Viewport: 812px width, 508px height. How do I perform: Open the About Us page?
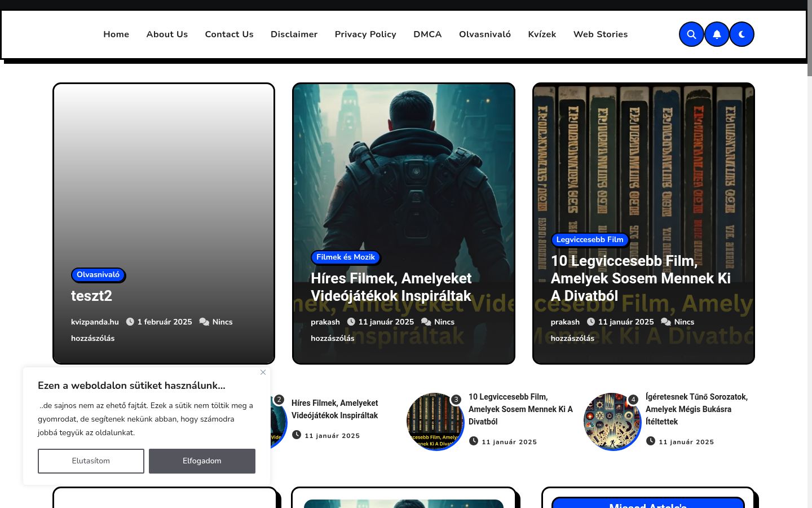pyautogui.click(x=167, y=34)
